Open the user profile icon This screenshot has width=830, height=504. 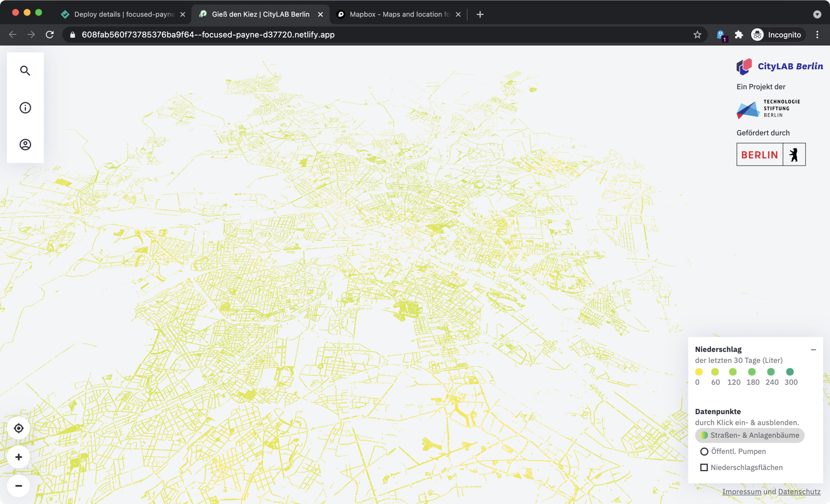[x=25, y=144]
